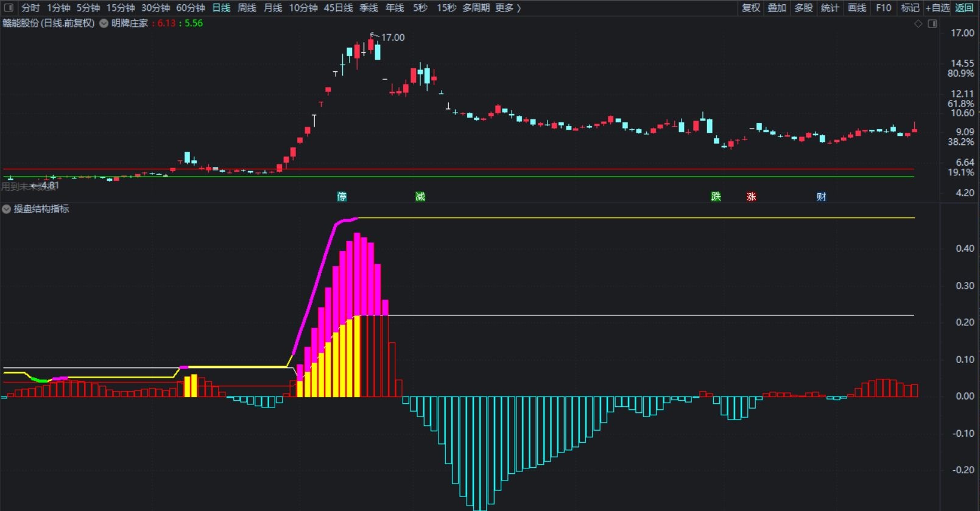Click the 财 event marker
The height and width of the screenshot is (511, 980).
pyautogui.click(x=822, y=196)
